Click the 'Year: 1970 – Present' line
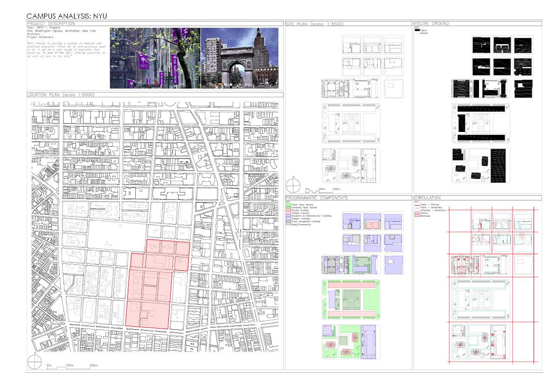The image size is (555, 392). pyautogui.click(x=43, y=28)
